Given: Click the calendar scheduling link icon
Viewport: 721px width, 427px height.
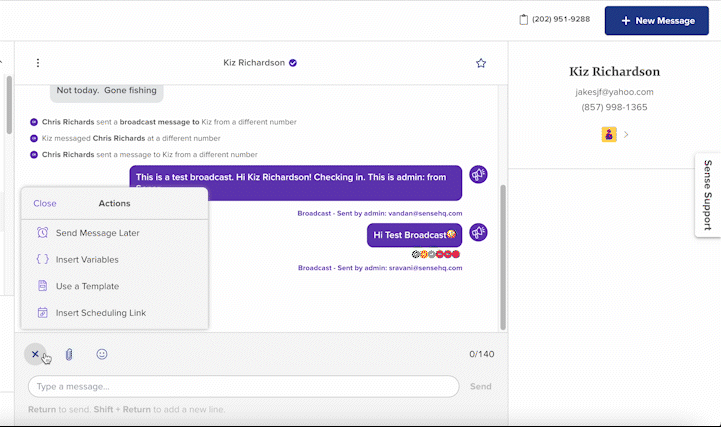Looking at the screenshot, I should click(x=42, y=313).
